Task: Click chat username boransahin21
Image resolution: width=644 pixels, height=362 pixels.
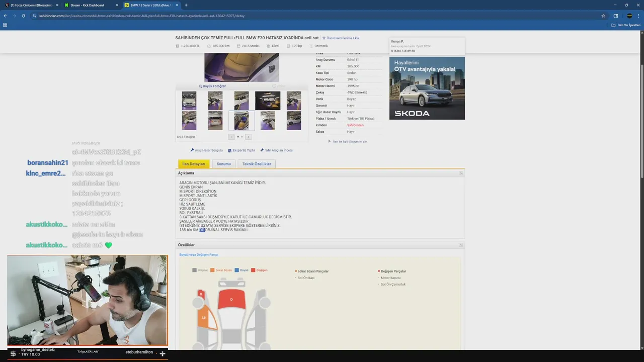Action: point(47,163)
